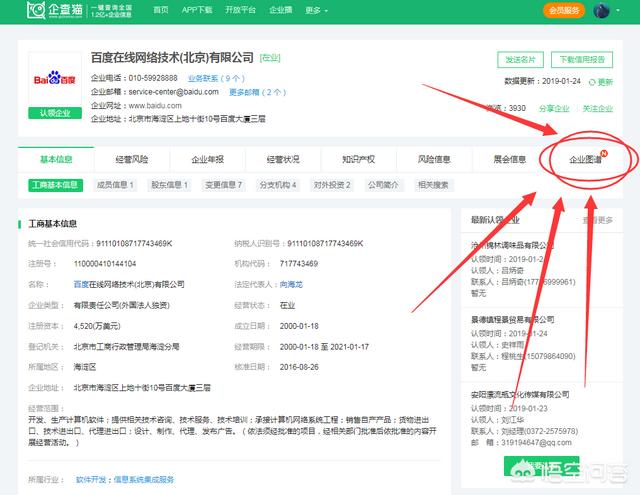Select the 变更信息 7 sub-tab
640x495 pixels.
pyautogui.click(x=223, y=185)
